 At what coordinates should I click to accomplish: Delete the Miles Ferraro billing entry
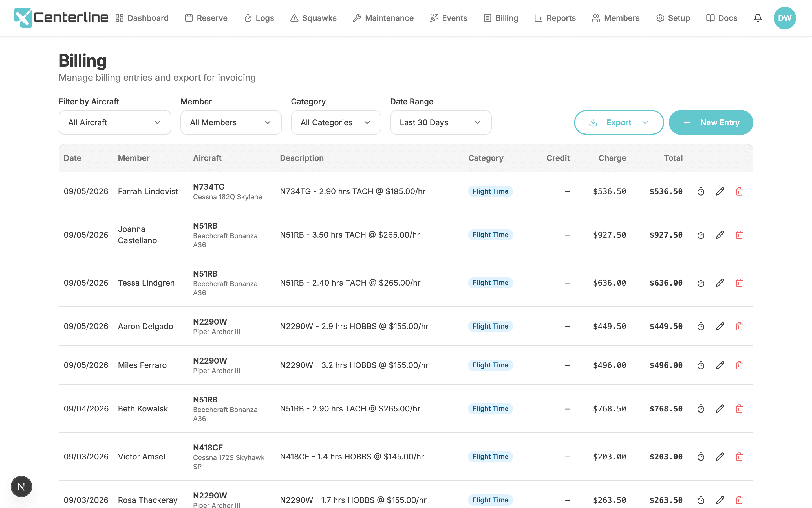pos(739,365)
